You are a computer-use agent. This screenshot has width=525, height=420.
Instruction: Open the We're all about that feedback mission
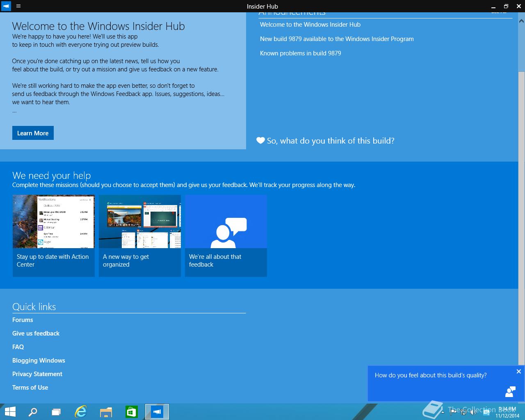(x=226, y=236)
